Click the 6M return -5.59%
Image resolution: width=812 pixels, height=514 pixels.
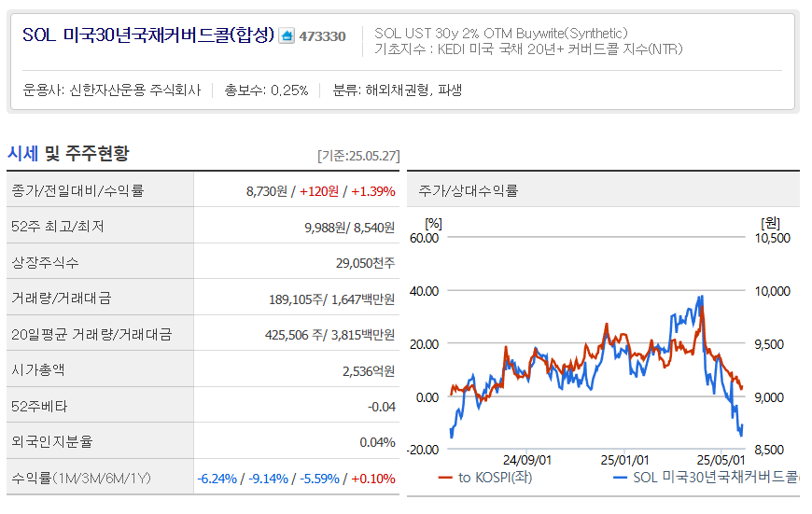click(319, 479)
